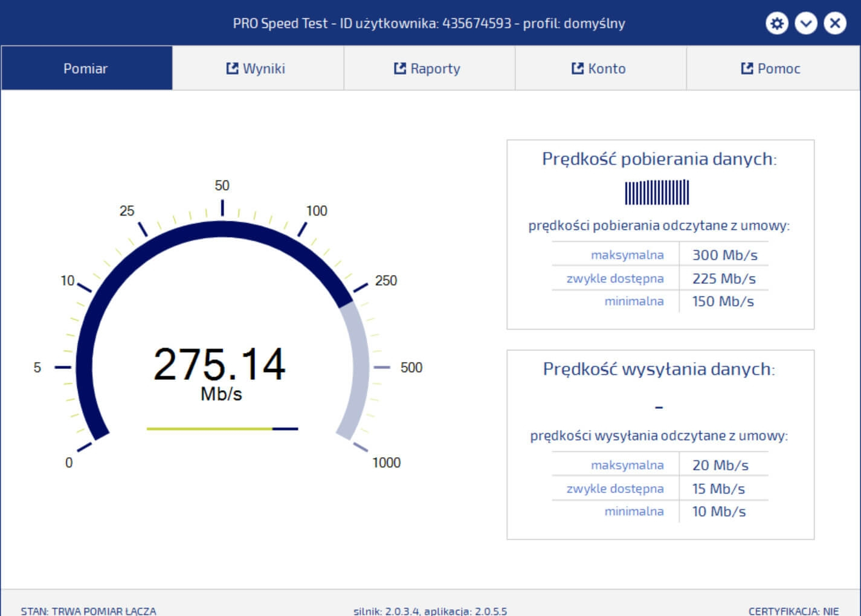Click the download speed progress bar animation
Viewport: 861px width, 616px height.
pos(657,193)
